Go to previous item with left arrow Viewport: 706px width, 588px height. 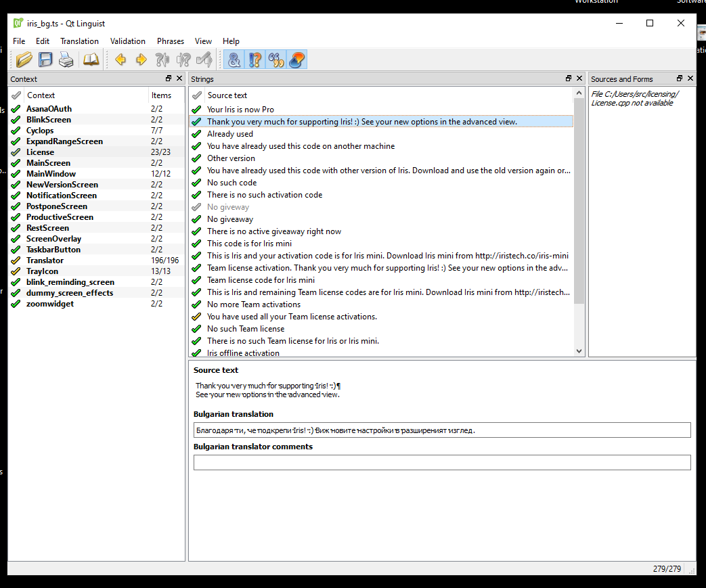pyautogui.click(x=120, y=60)
